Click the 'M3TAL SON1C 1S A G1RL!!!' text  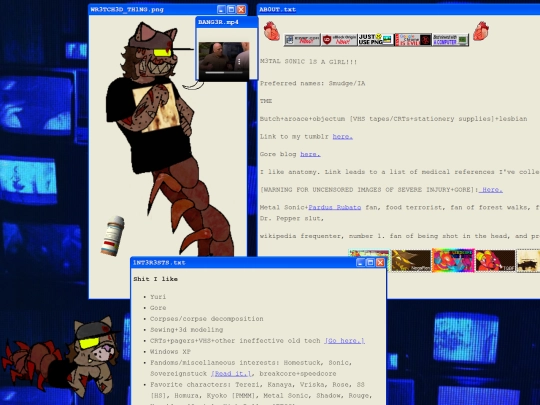click(309, 62)
